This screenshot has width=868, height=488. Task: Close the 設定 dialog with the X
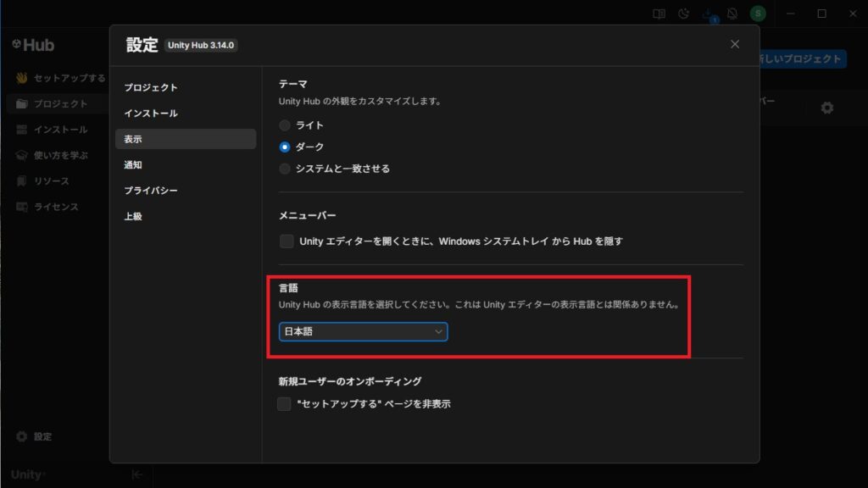pos(735,44)
